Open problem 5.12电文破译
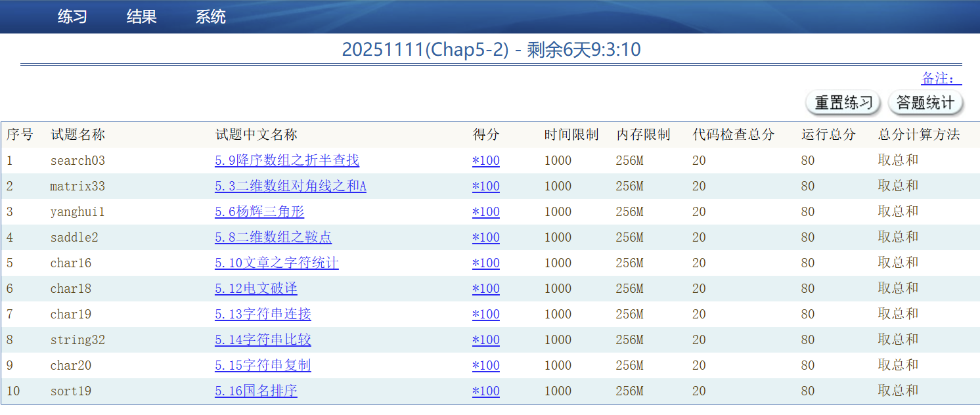Screen dimensions: 980x415 pyautogui.click(x=256, y=288)
